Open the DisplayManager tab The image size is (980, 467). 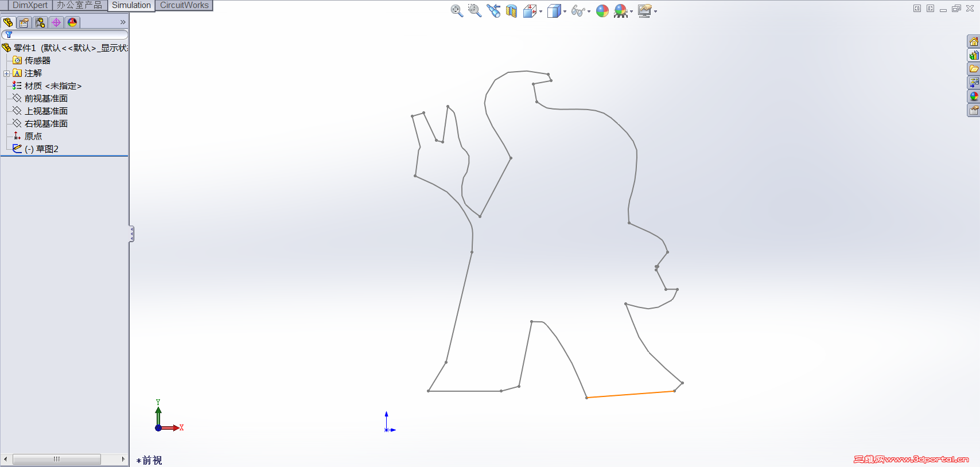click(72, 22)
